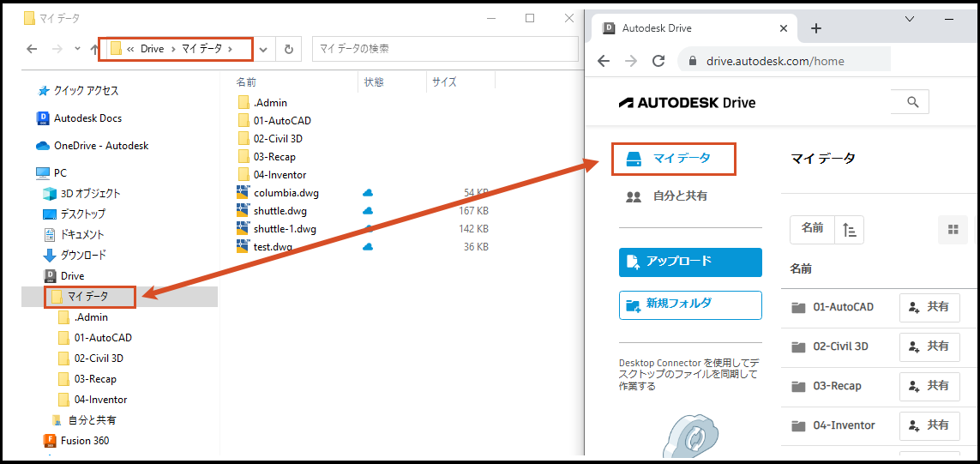Image resolution: width=980 pixels, height=464 pixels.
Task: Open the browser tab search chevron
Action: click(x=910, y=20)
